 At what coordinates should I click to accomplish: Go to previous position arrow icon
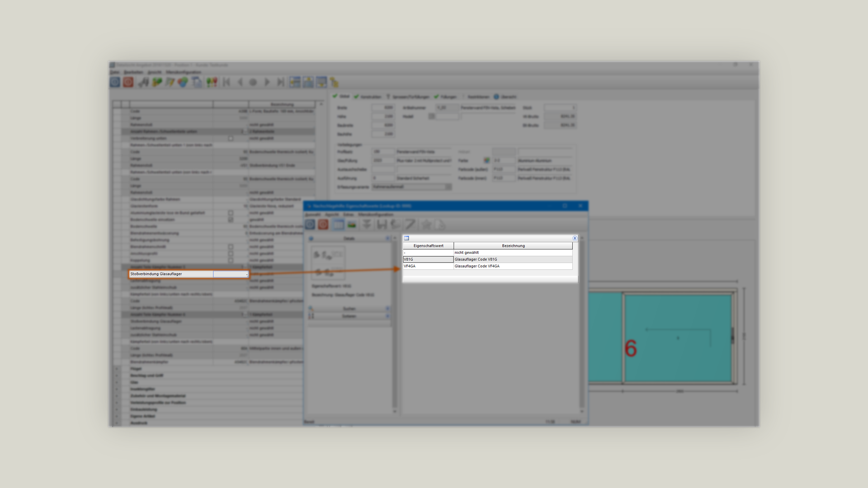coord(240,82)
